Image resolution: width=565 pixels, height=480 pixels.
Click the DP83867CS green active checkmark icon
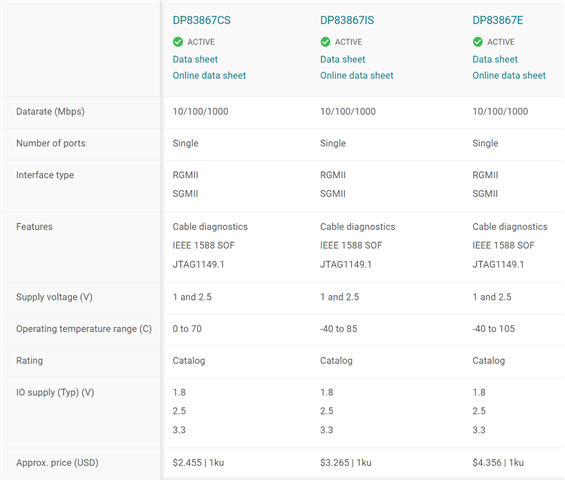point(178,42)
